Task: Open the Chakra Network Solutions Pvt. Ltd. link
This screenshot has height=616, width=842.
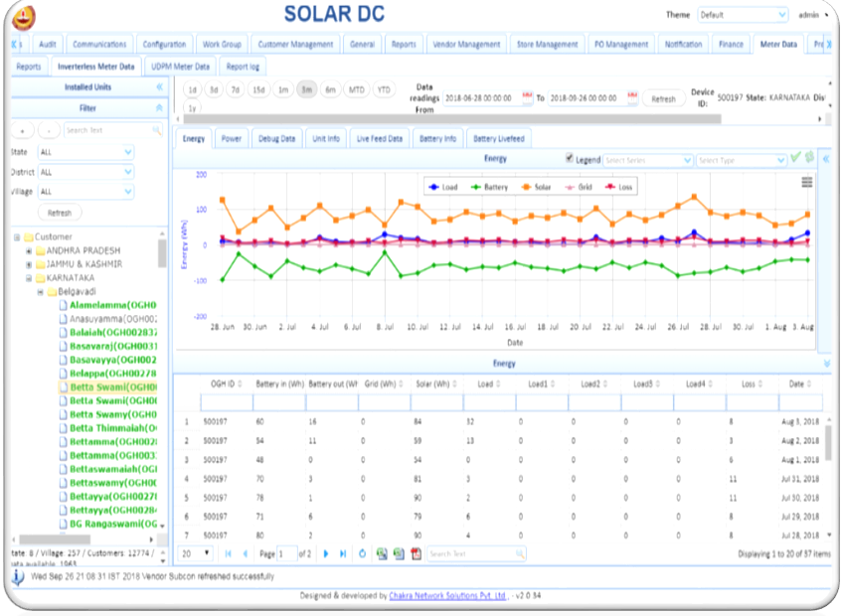Action: [x=447, y=595]
